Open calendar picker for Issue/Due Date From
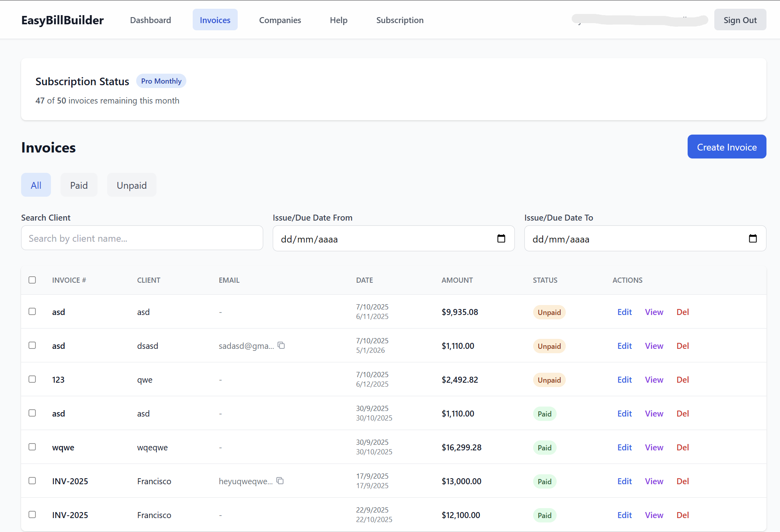Screen dimensions: 780x532 501,239
